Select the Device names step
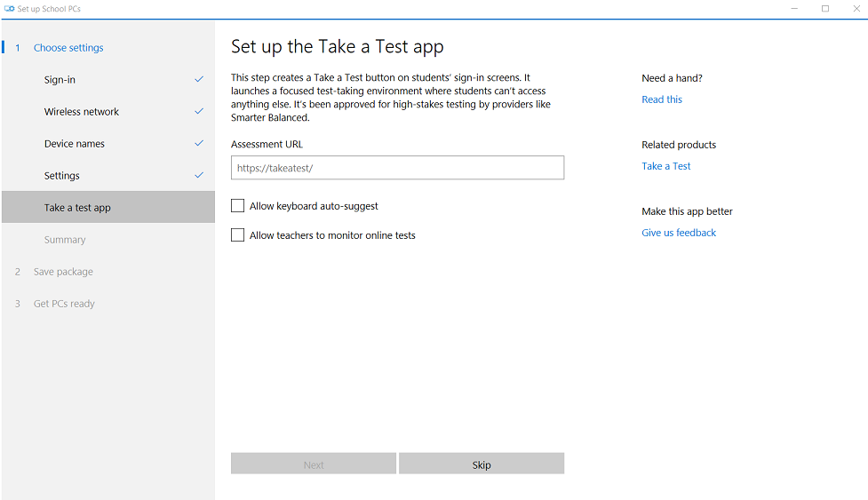Image resolution: width=868 pixels, height=500 pixels. coord(108,144)
